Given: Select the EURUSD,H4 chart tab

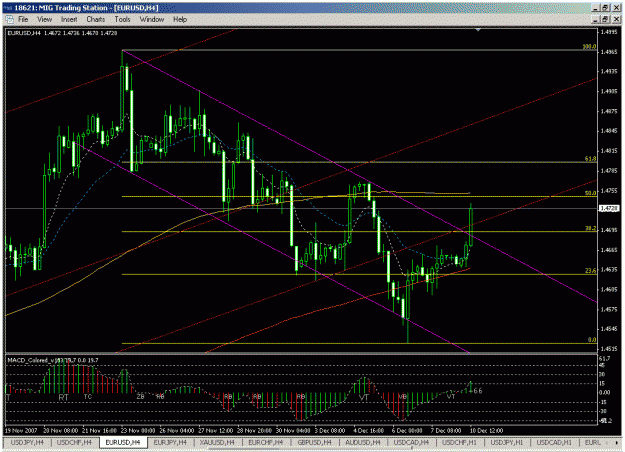Looking at the screenshot, I should [123, 442].
